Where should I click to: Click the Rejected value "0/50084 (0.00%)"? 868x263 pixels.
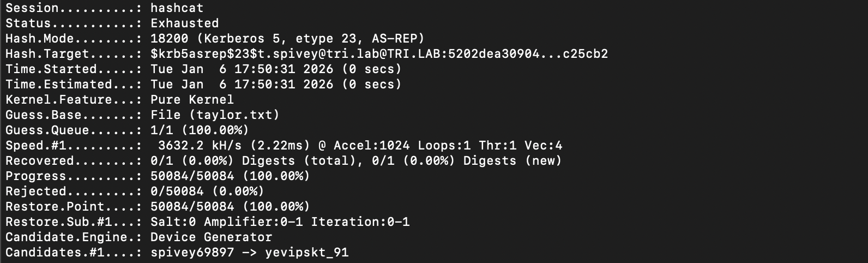(x=207, y=192)
